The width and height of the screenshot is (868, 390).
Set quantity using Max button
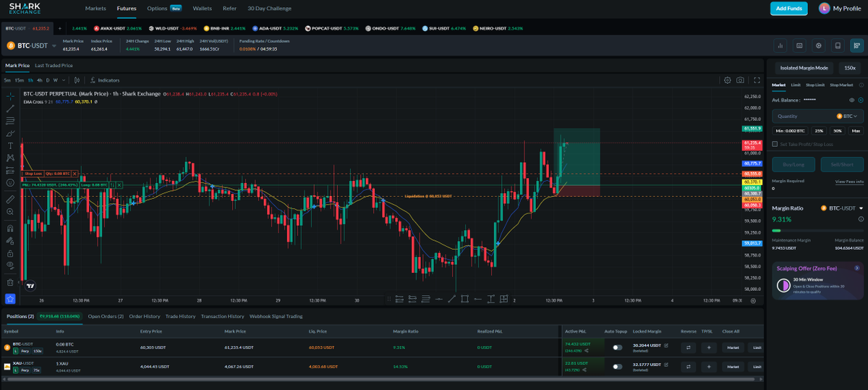pyautogui.click(x=856, y=131)
